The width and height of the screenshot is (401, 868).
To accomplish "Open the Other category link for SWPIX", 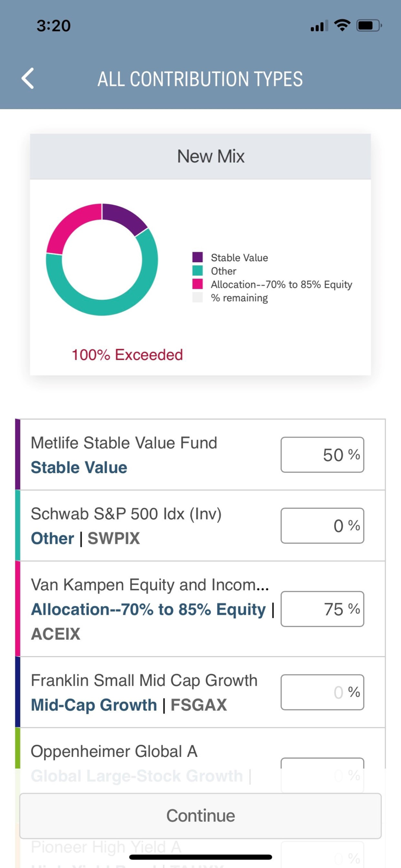I will pos(53,538).
